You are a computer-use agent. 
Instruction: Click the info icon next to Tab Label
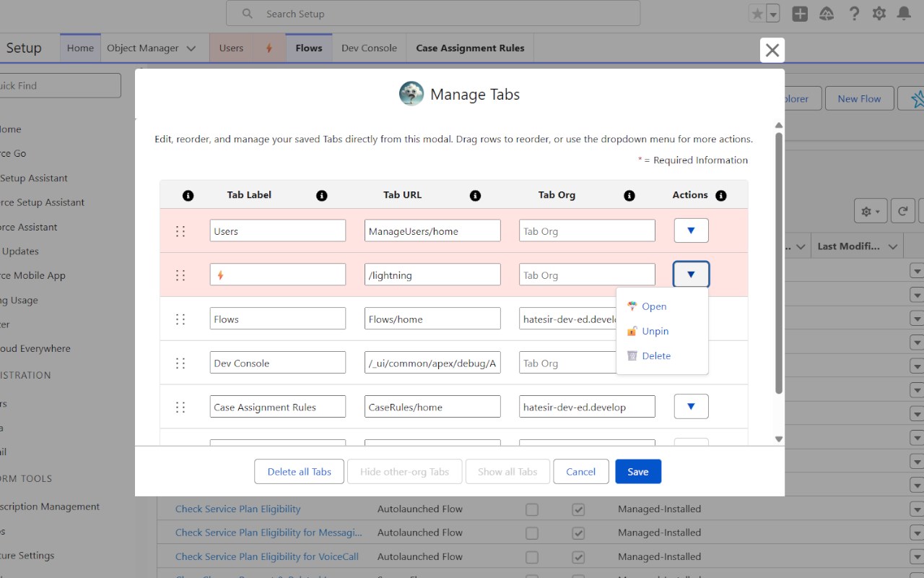(322, 195)
